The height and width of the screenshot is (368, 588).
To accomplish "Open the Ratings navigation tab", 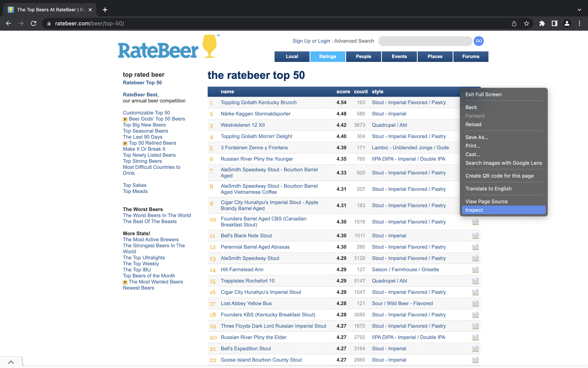I will (x=327, y=56).
